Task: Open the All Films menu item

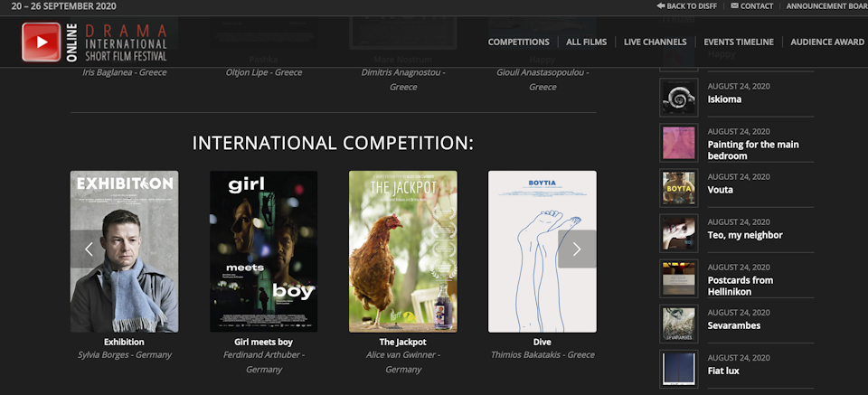Action: pos(586,42)
